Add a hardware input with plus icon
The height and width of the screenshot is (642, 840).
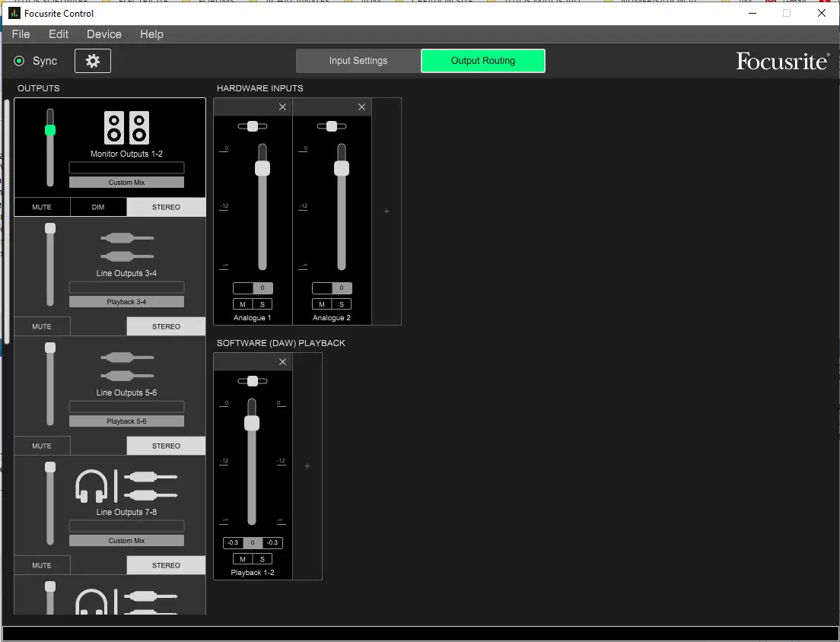pyautogui.click(x=386, y=211)
